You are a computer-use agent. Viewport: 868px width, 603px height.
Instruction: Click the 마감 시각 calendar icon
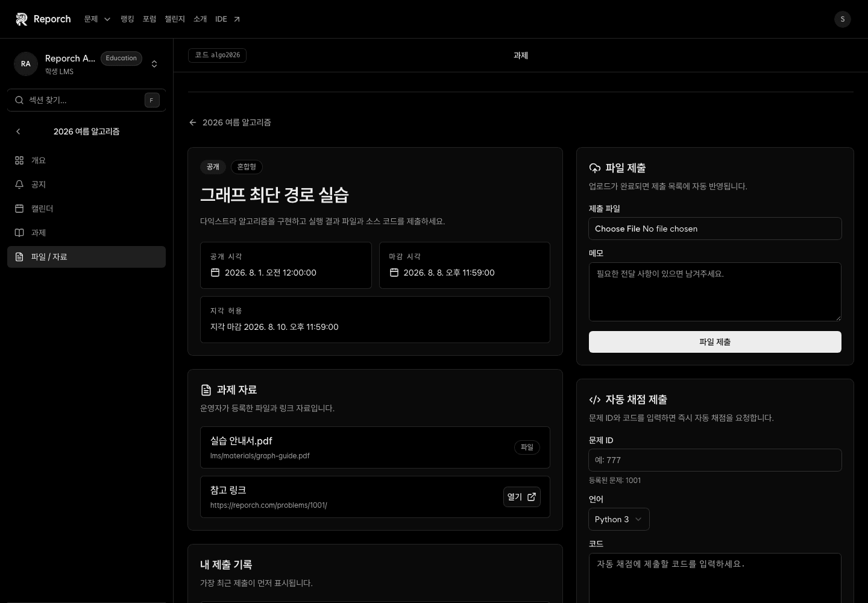click(394, 273)
